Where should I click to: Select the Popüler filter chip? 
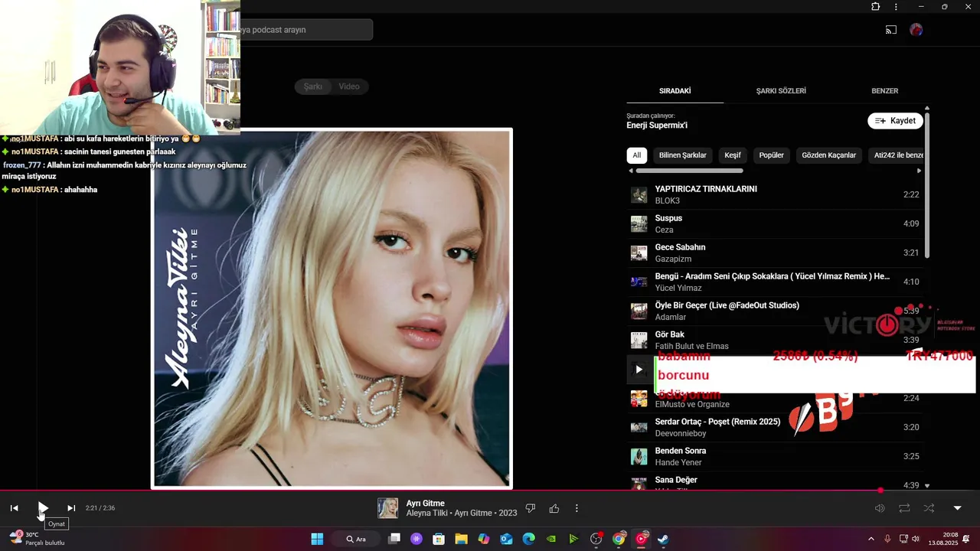click(771, 155)
